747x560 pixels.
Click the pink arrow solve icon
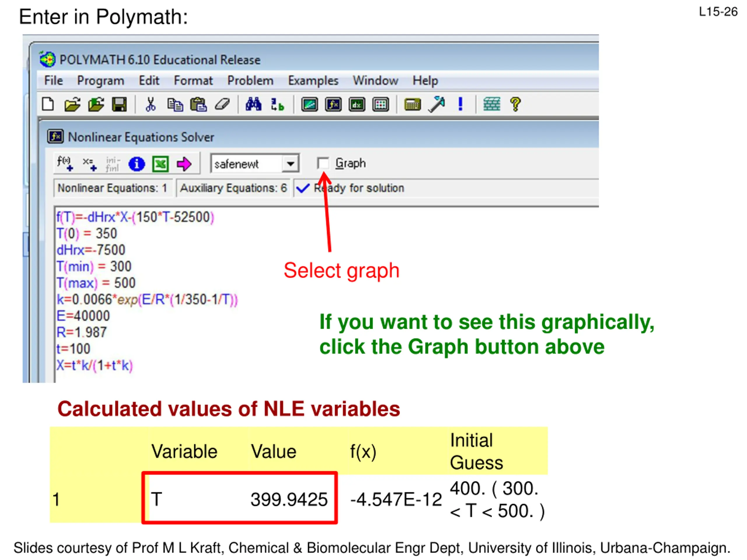coord(184,164)
